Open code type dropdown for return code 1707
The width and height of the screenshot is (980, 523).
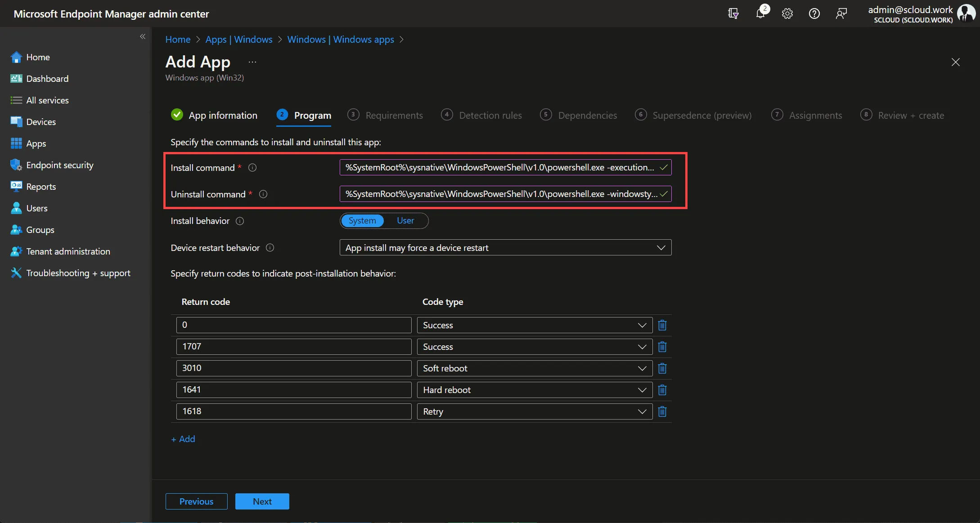pos(535,347)
